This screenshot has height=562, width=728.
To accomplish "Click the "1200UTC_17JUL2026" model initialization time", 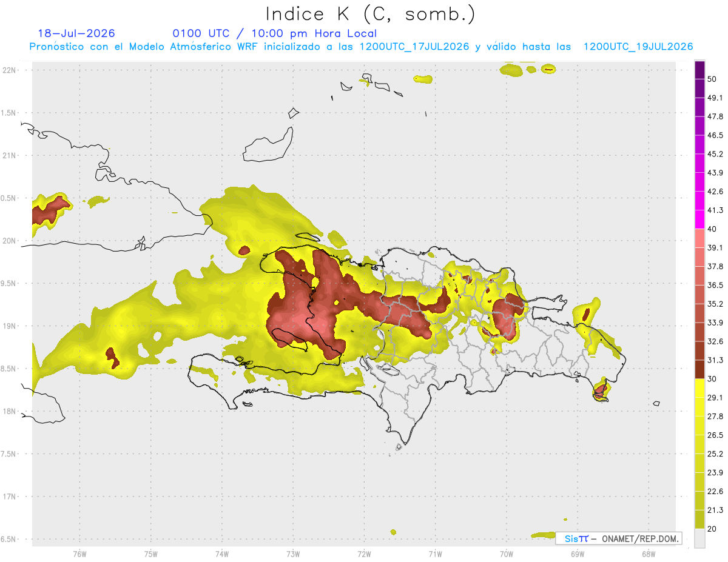I will tap(414, 47).
